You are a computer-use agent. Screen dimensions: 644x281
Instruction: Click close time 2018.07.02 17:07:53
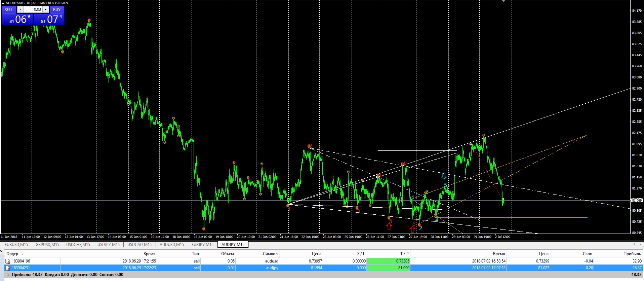tap(489, 268)
